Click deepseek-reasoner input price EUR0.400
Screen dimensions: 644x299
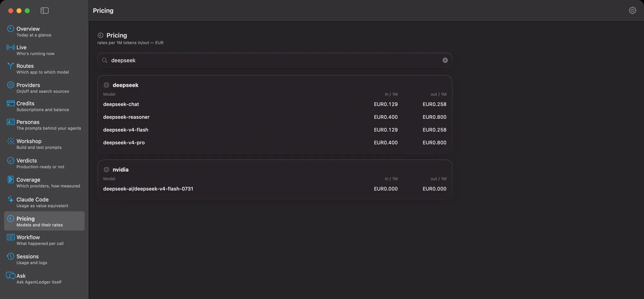coord(386,117)
